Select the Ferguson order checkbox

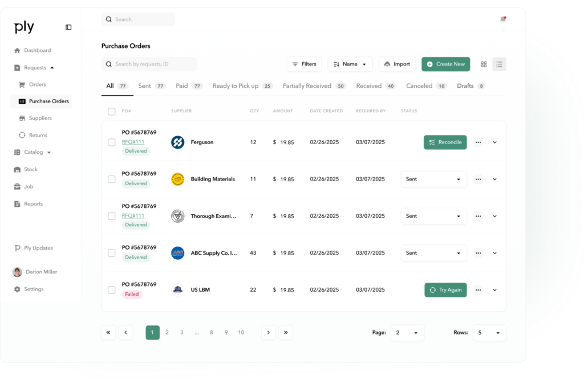point(112,142)
